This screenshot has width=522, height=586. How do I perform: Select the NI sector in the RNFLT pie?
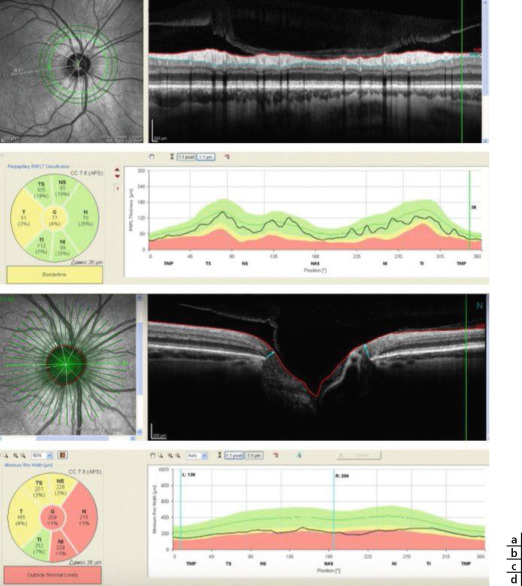[63, 247]
